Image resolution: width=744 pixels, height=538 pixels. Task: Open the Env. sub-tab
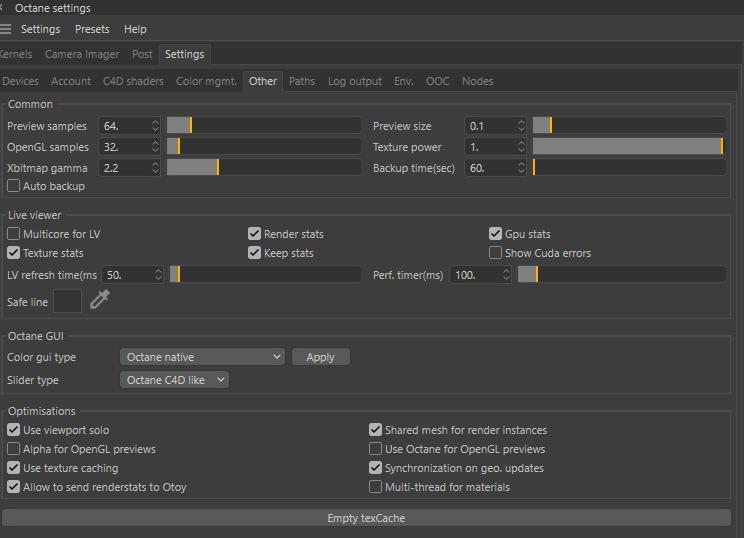tap(404, 81)
